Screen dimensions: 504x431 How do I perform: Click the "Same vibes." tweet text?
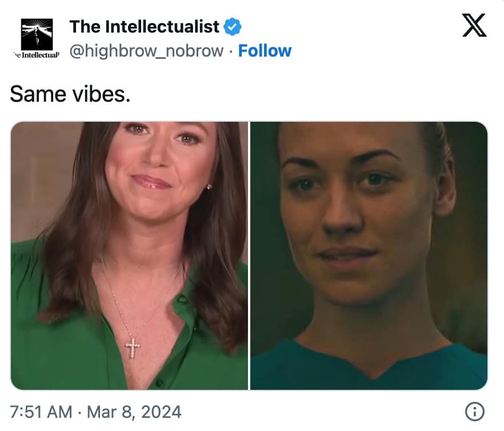point(70,93)
